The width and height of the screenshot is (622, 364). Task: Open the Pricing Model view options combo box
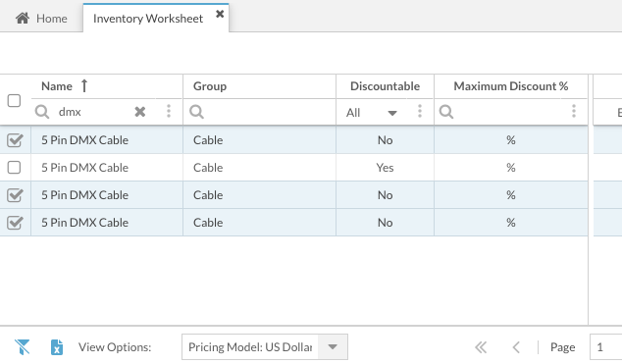(265, 347)
